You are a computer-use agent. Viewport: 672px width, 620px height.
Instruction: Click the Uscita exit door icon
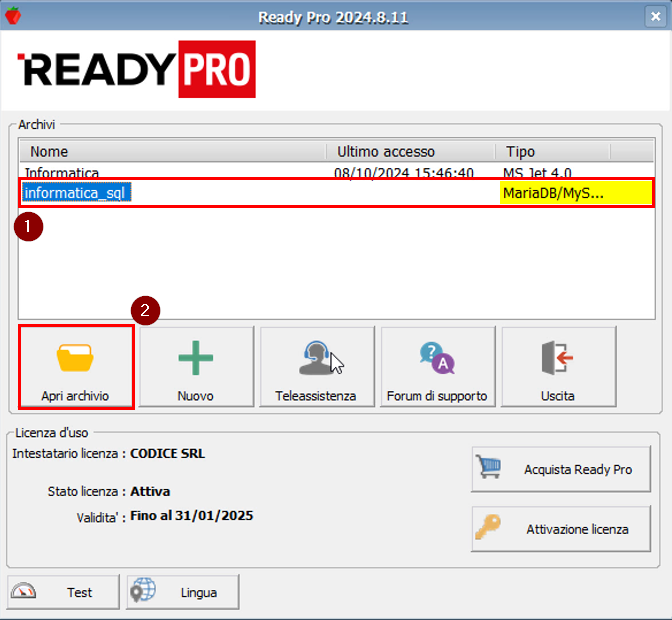[557, 358]
